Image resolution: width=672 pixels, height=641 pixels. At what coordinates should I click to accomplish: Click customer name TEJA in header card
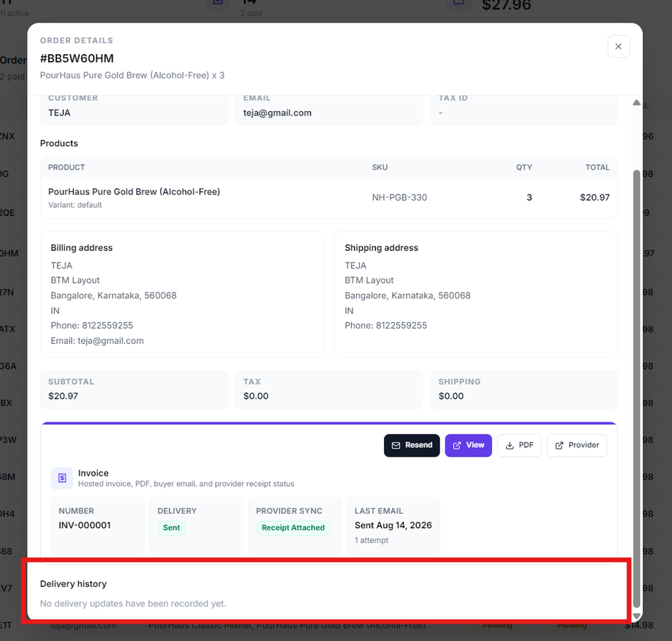[59, 113]
